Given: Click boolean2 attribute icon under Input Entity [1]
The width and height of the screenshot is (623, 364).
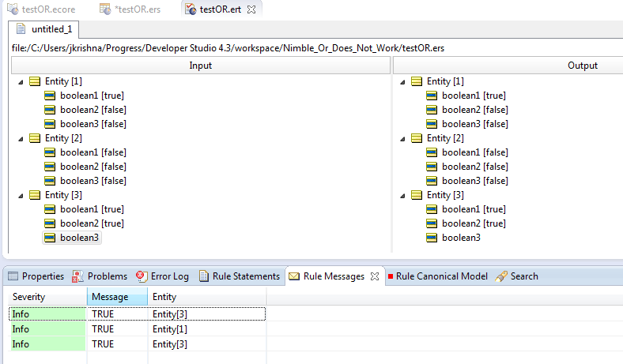Looking at the screenshot, I should click(x=50, y=110).
